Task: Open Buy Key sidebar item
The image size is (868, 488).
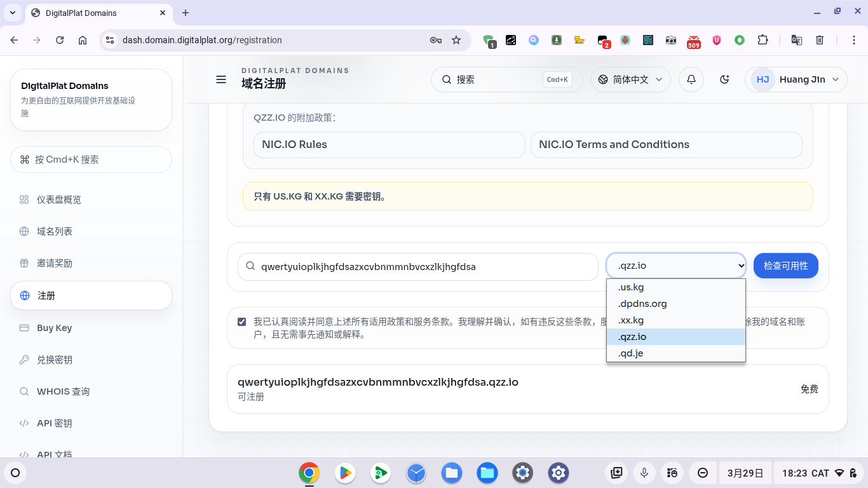Action: click(54, 328)
